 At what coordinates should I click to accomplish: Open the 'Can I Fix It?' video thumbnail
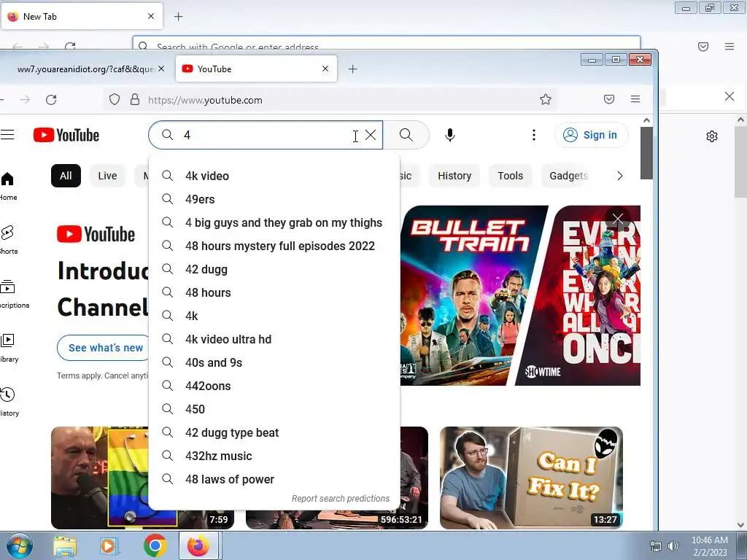coord(531,478)
